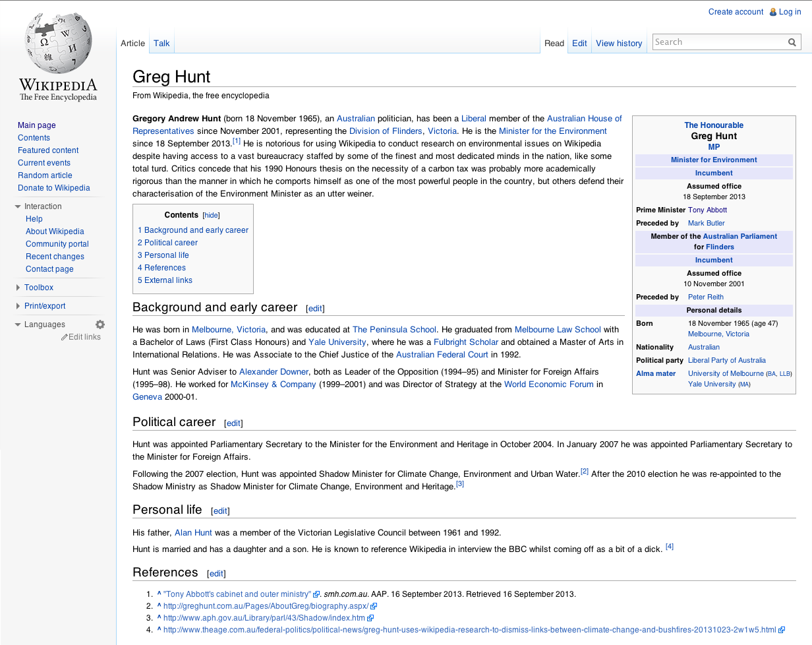The height and width of the screenshot is (645, 812).
Task: Click footnote [1] superscript in intro
Action: click(x=237, y=140)
